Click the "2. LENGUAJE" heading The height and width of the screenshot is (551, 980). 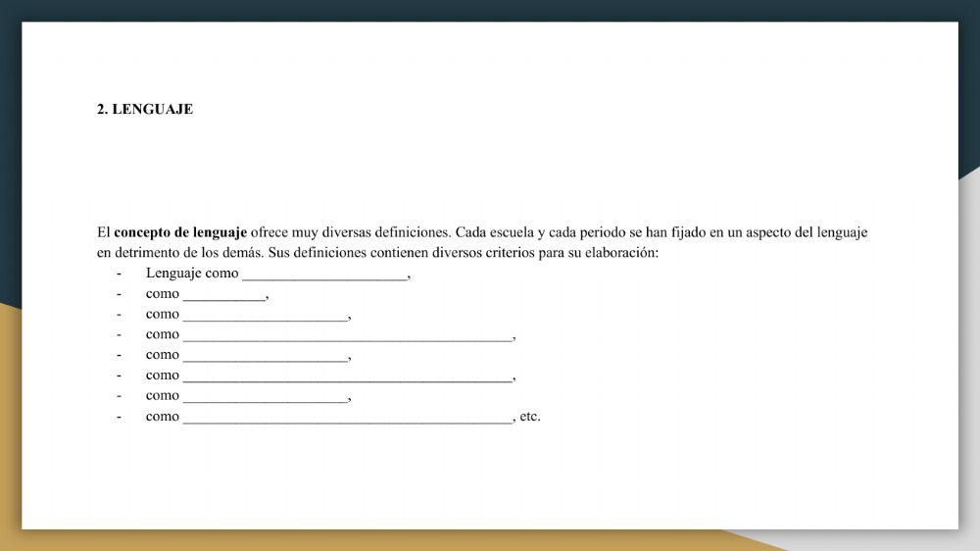point(145,110)
